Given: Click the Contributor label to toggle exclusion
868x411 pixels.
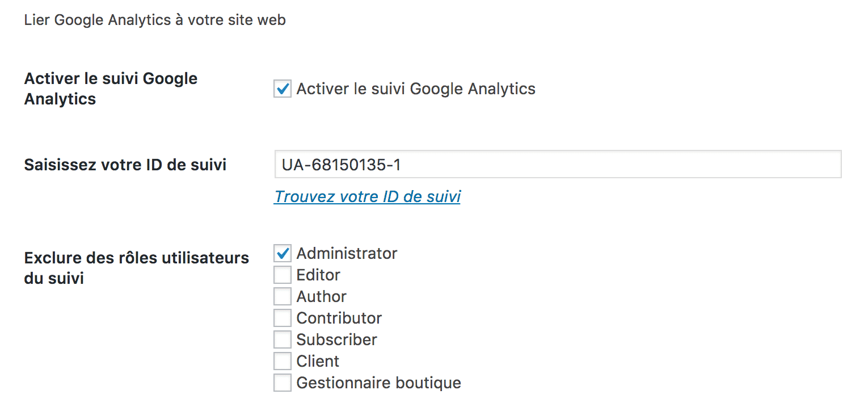Looking at the screenshot, I should (x=339, y=318).
